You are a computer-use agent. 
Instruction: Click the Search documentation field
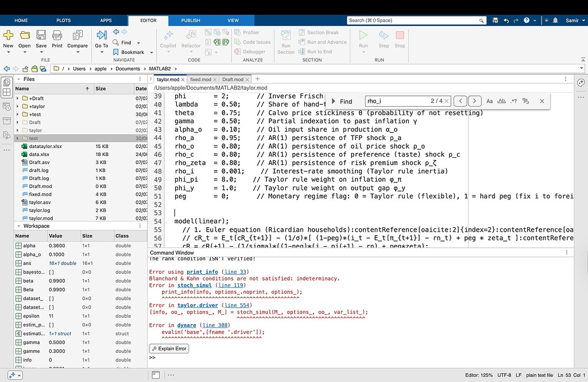[x=417, y=20]
